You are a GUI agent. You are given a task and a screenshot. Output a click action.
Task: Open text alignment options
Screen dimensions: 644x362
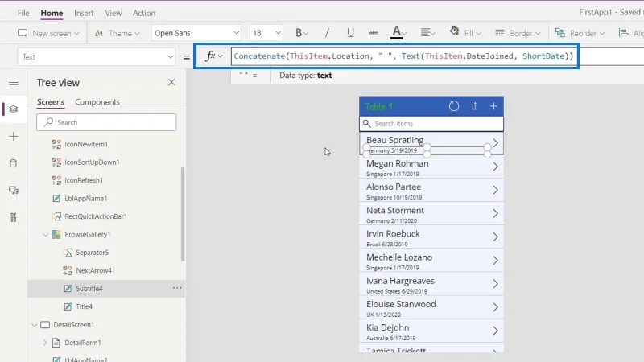pos(427,33)
